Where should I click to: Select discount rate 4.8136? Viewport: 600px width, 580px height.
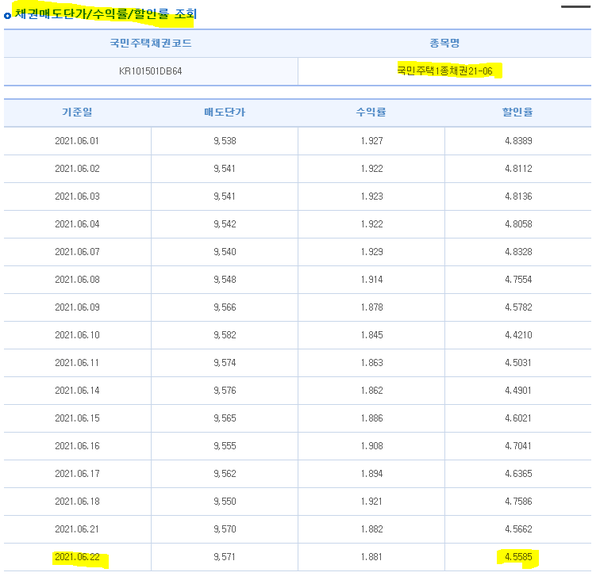coord(518,196)
